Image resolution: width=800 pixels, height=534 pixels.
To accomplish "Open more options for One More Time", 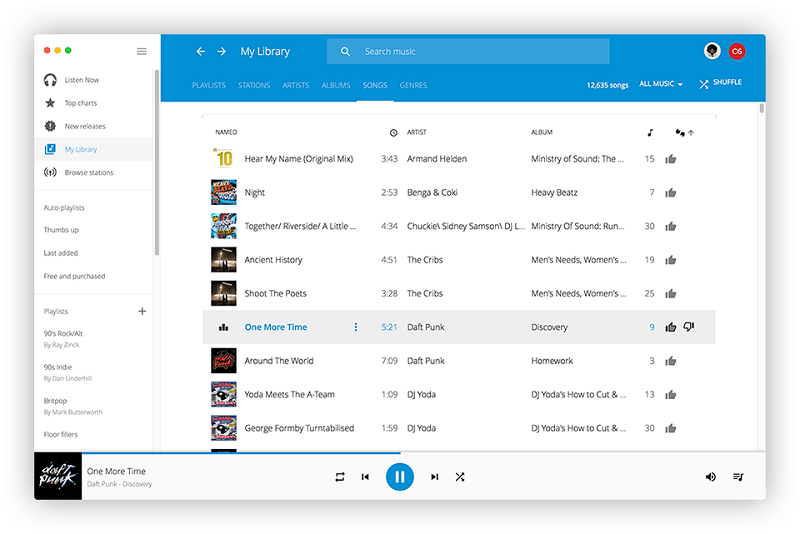I will point(356,327).
